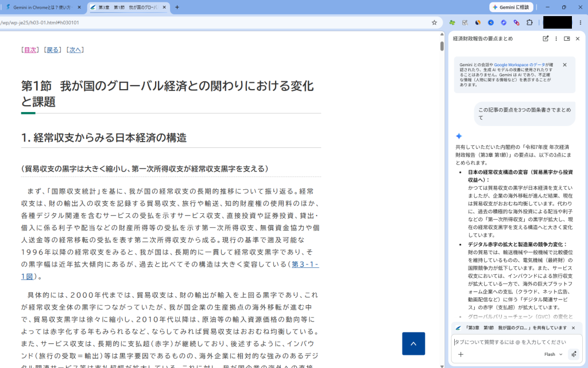Screen dimensions: 588x368
Task: Restore down the Chrome window
Action: coord(564,7)
